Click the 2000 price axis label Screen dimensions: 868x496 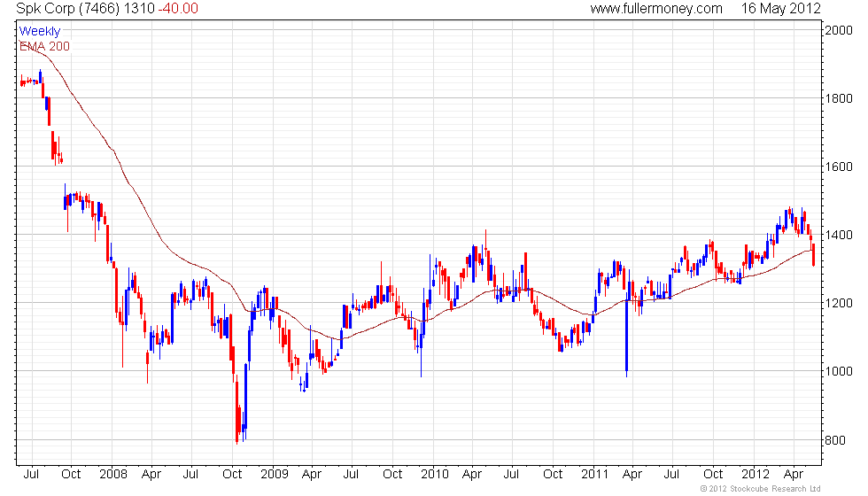coord(839,30)
